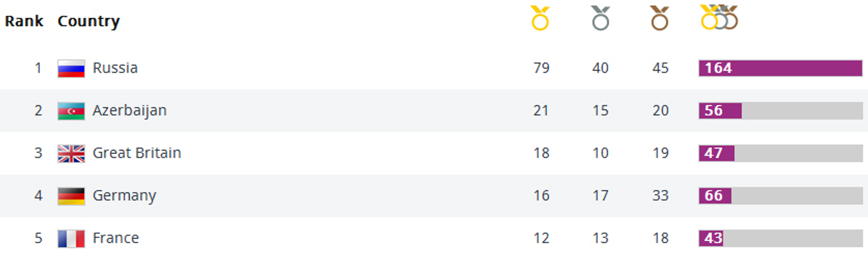Image resolution: width=868 pixels, height=257 pixels.
Task: Click Germany's 66 total medals bar
Action: 781,196
